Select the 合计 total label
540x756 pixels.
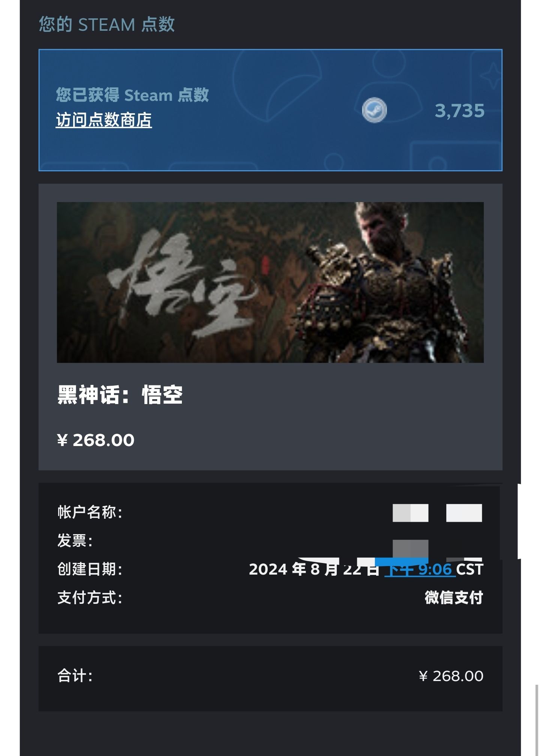coord(75,676)
